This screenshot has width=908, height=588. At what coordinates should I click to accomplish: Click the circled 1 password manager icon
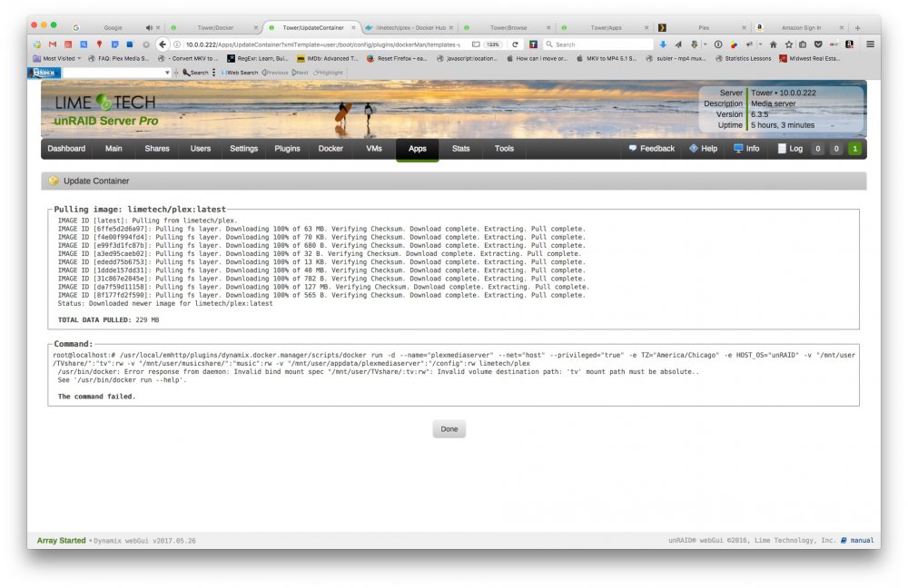(x=718, y=44)
